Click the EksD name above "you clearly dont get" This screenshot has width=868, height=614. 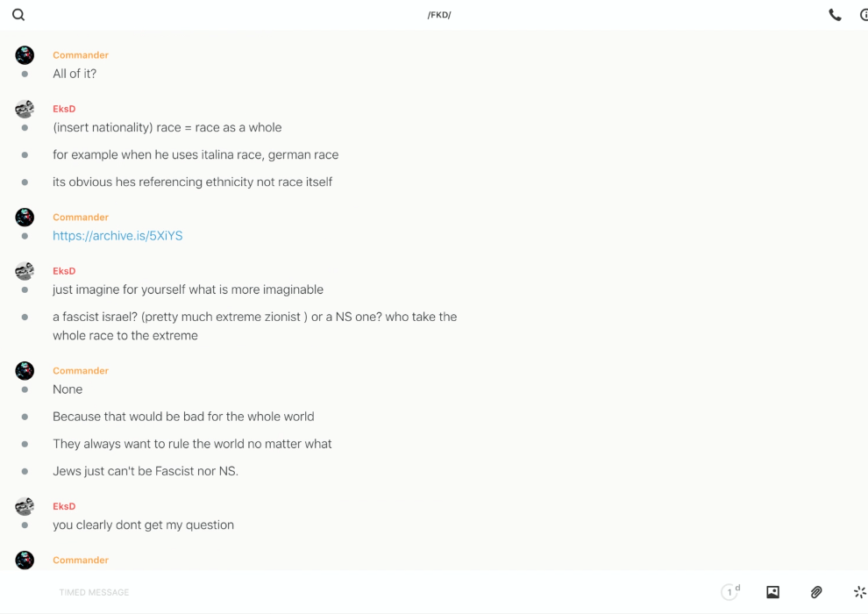click(64, 506)
